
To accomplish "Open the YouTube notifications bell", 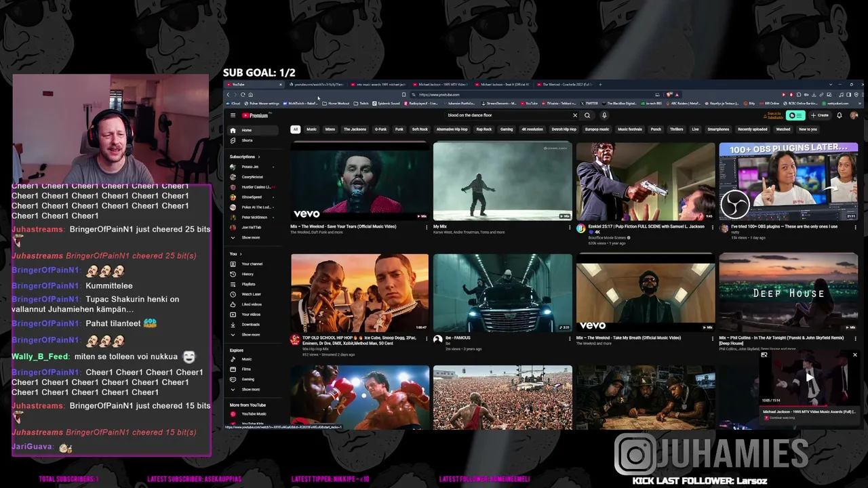I will tap(839, 115).
